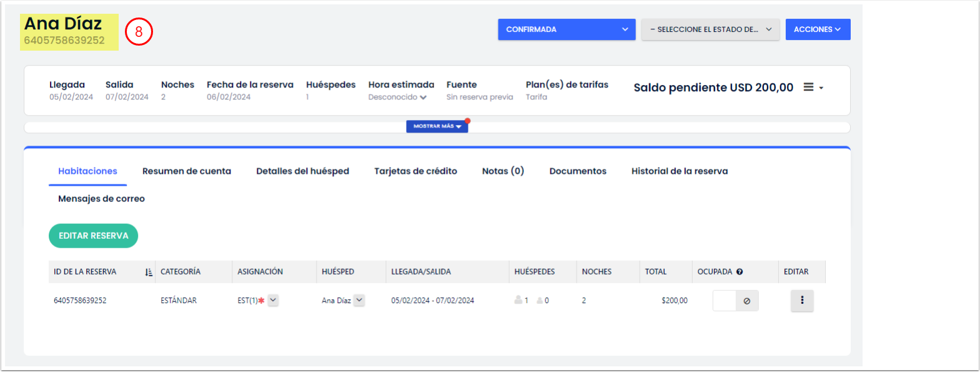Image resolution: width=980 pixels, height=372 pixels.
Task: Open the Ana Díaz guest dropdown
Action: coord(359,300)
